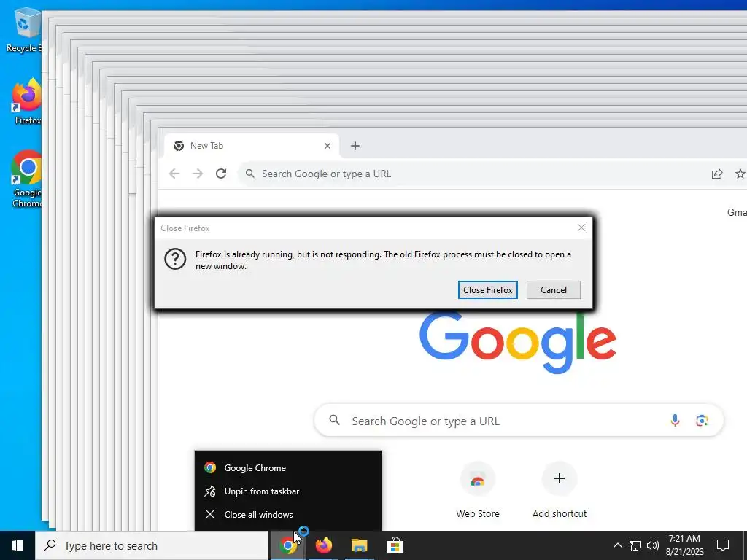Select the Firefox desktop shortcut
This screenshot has height=560, width=747.
click(26, 101)
